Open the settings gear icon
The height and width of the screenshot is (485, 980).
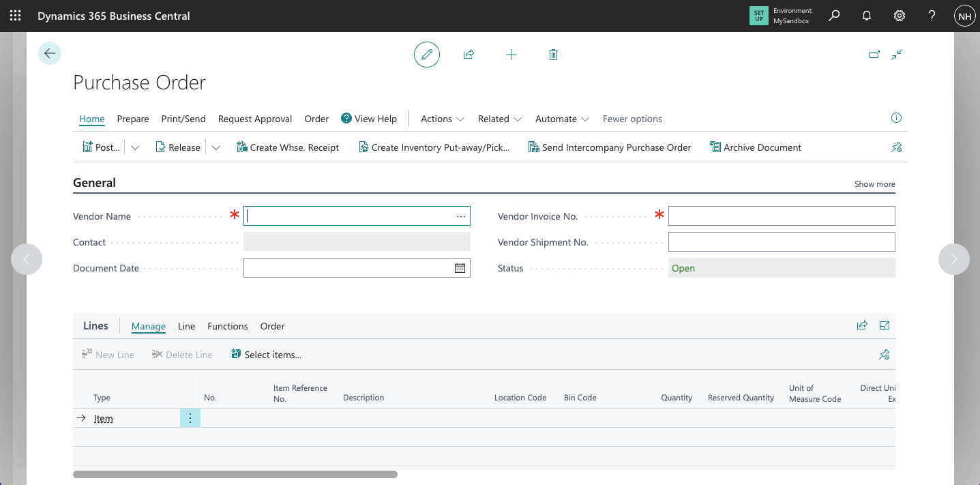point(900,16)
